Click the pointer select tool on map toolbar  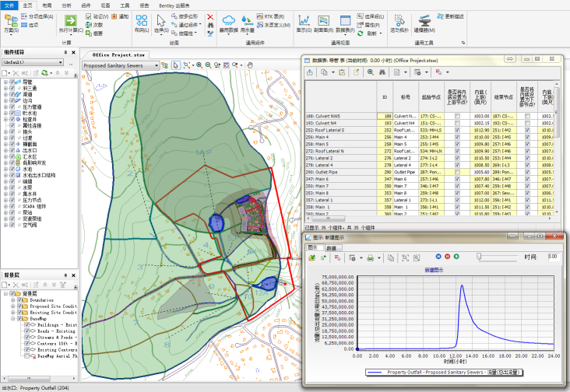point(175,65)
